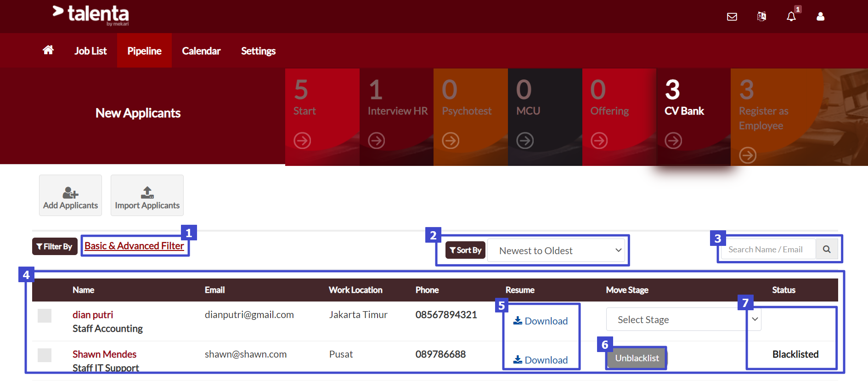Click email dianputri@gmail.com
The height and width of the screenshot is (381, 868).
[x=249, y=315]
